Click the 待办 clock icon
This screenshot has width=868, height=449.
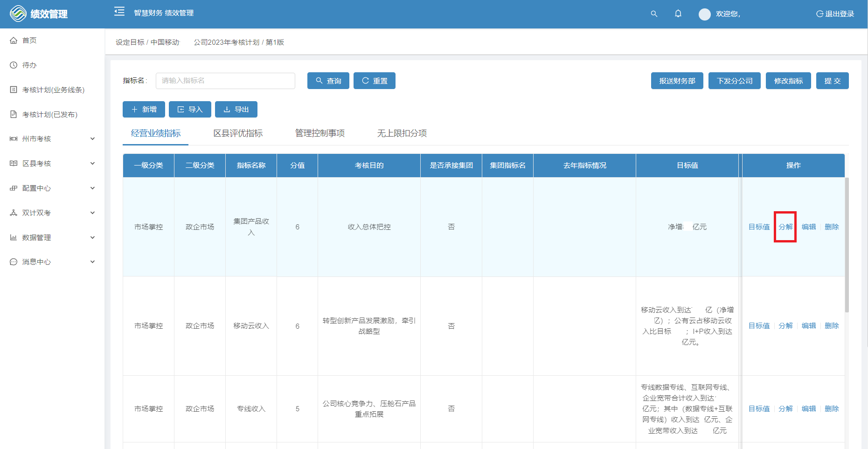14,65
